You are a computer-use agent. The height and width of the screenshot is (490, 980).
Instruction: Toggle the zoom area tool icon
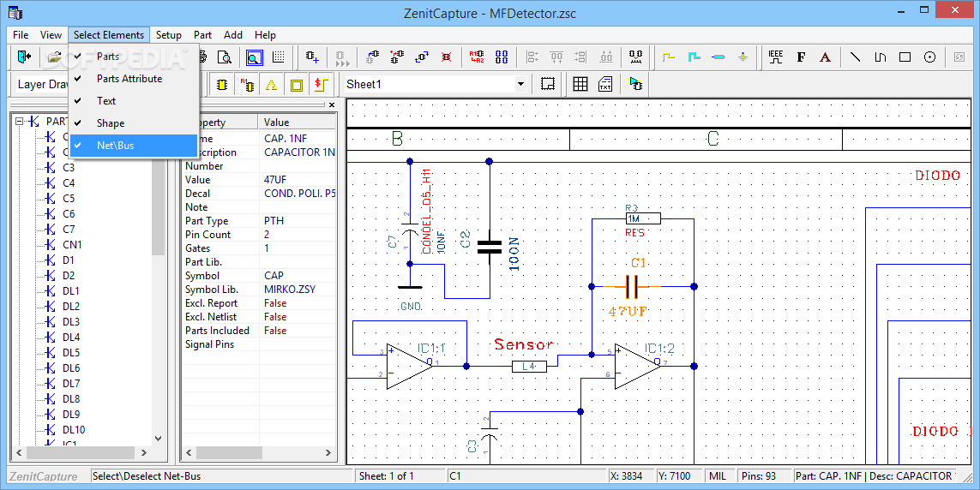click(x=255, y=57)
